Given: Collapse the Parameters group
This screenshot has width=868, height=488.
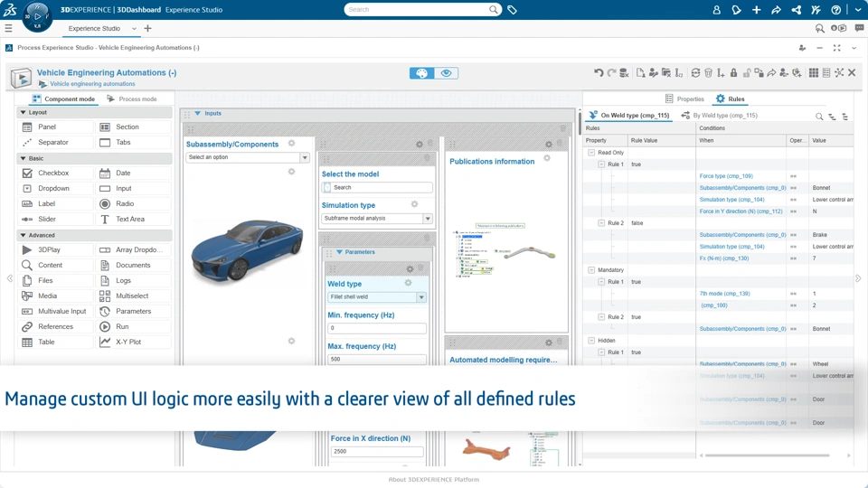Looking at the screenshot, I should (x=339, y=252).
